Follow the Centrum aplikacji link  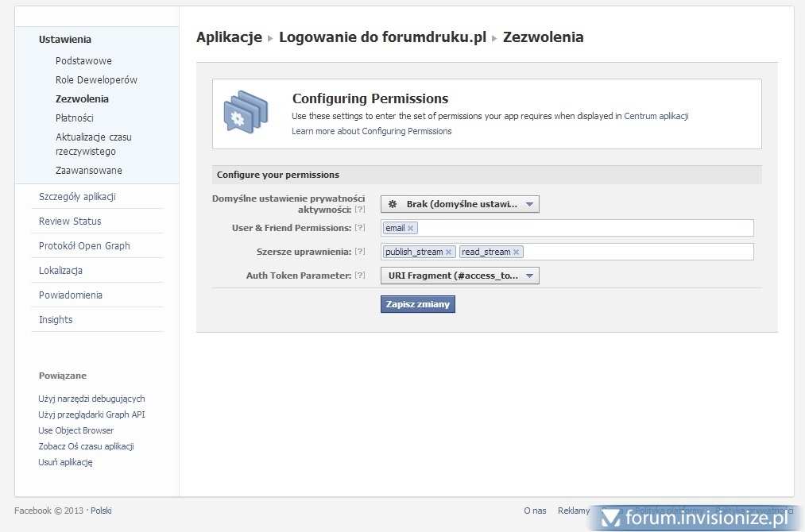coord(656,116)
